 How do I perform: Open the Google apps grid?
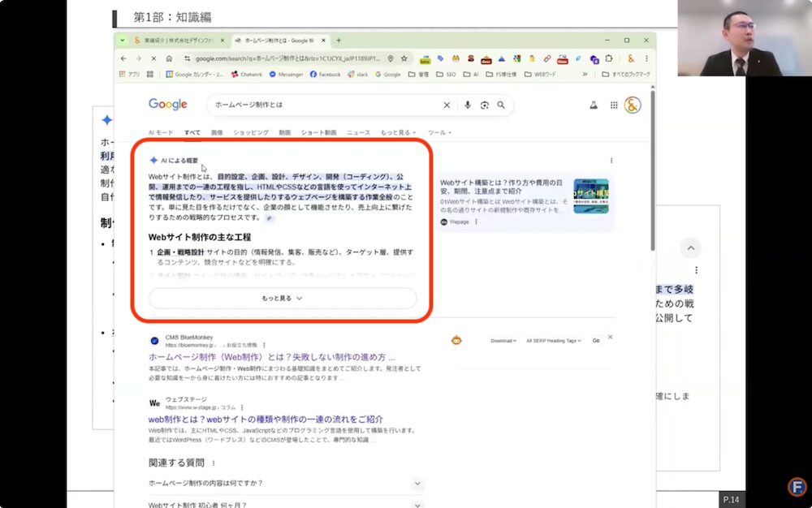614,105
